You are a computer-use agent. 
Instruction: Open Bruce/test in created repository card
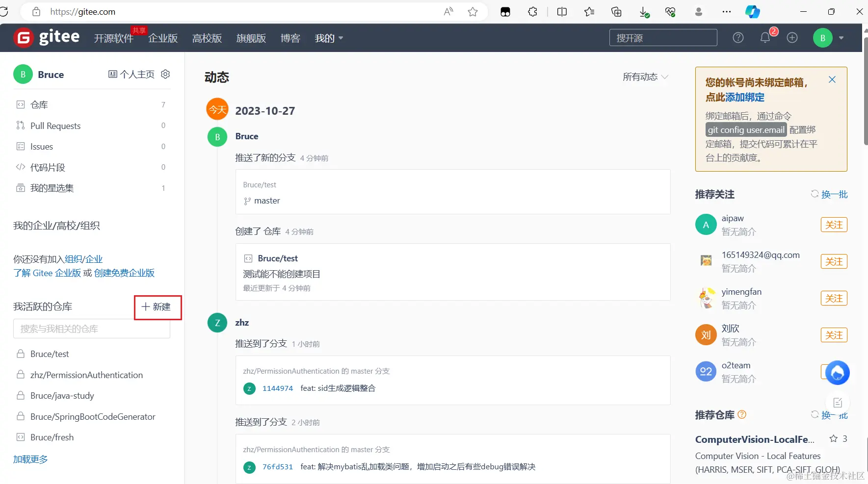coord(278,258)
